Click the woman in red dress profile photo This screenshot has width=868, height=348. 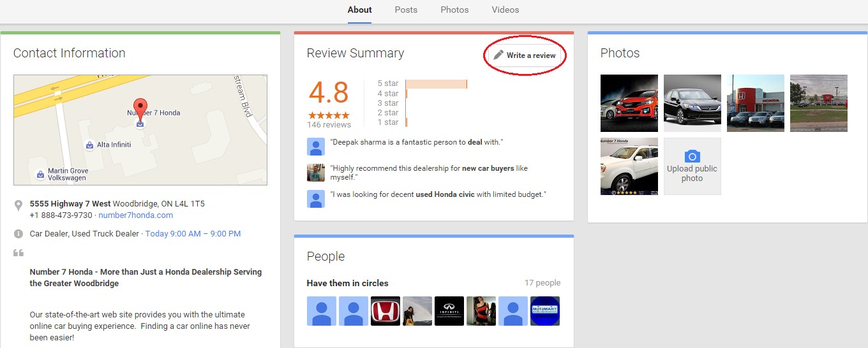click(x=481, y=311)
